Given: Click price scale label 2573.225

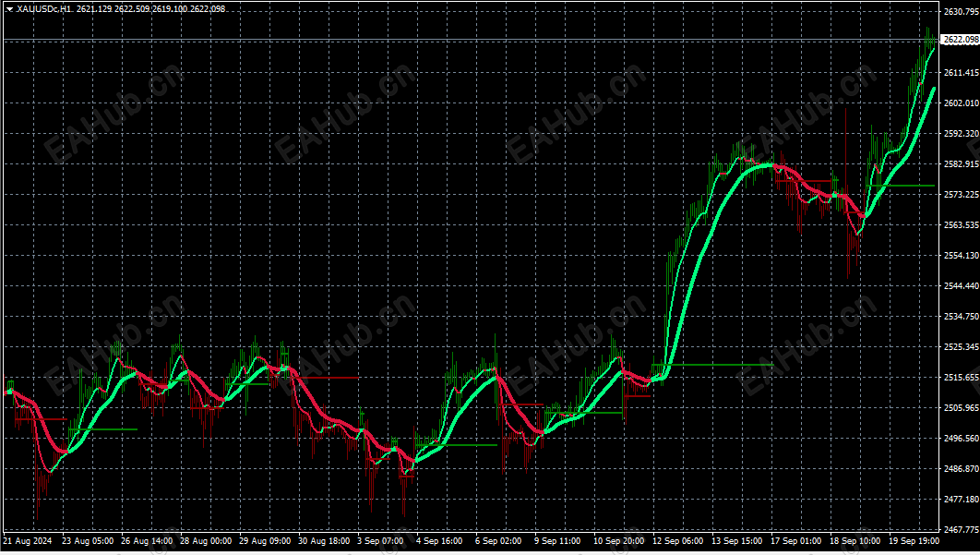Looking at the screenshot, I should click(962, 195).
